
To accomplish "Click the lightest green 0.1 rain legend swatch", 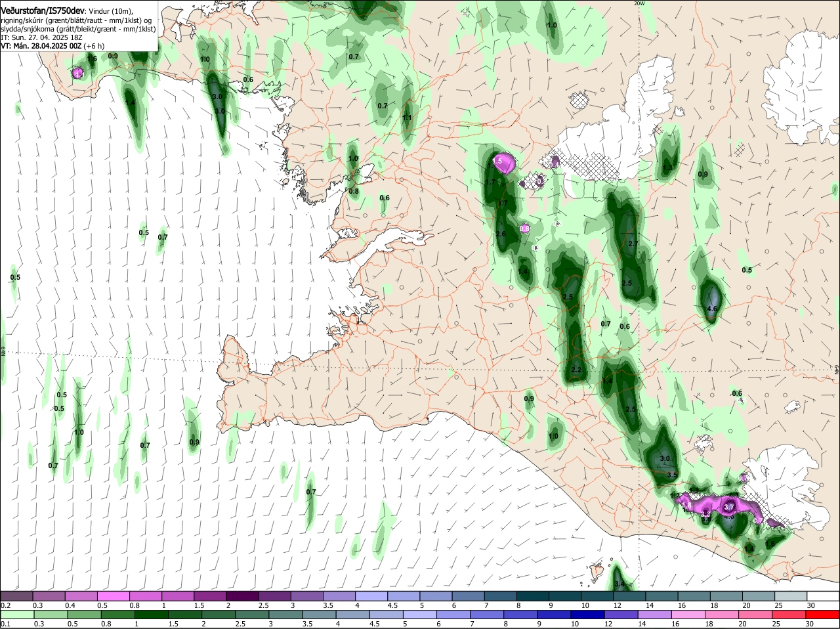I will (17, 615).
